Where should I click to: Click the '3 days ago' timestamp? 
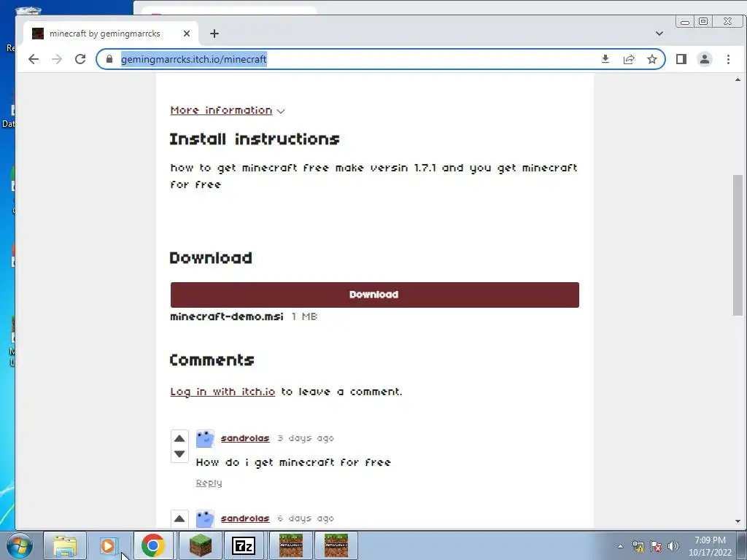coord(306,438)
